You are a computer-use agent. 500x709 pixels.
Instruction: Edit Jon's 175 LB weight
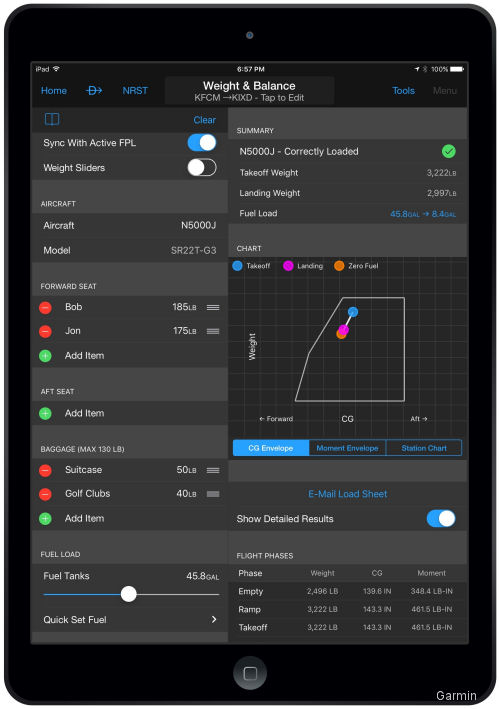[185, 331]
